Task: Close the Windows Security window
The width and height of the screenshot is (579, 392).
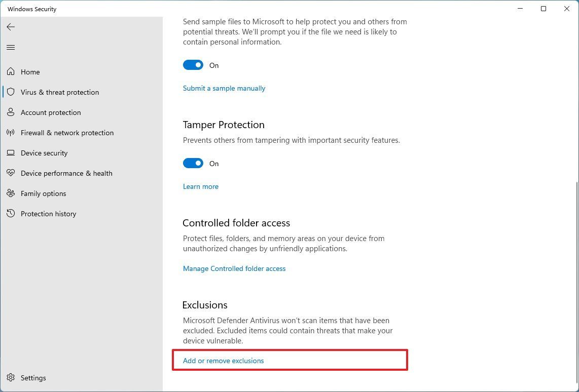Action: [566, 9]
